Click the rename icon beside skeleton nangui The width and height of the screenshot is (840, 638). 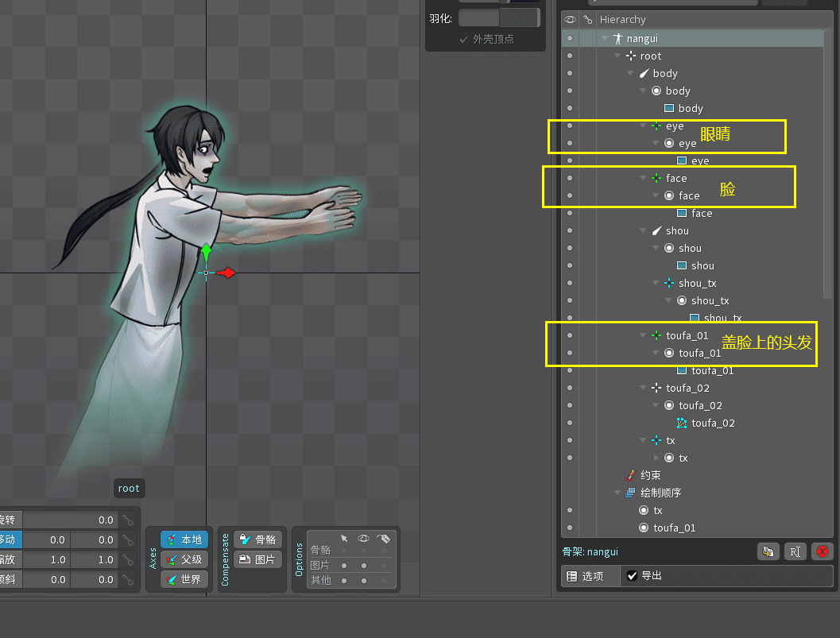coord(795,551)
